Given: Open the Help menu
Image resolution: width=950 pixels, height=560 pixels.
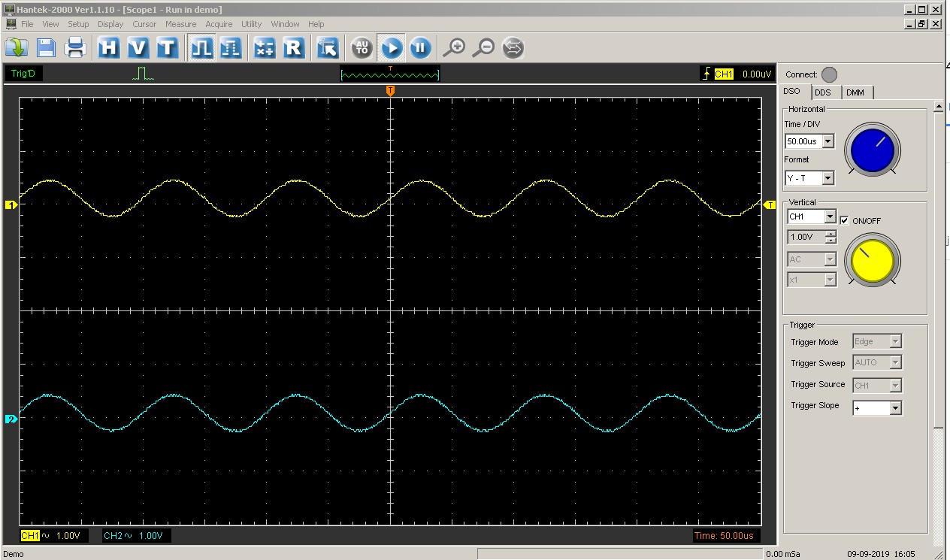Looking at the screenshot, I should coord(316,24).
